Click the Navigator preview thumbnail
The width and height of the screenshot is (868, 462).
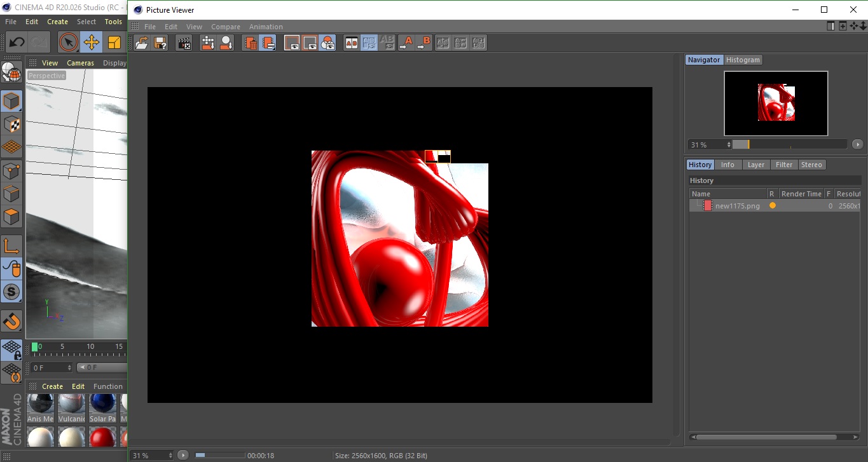click(776, 103)
